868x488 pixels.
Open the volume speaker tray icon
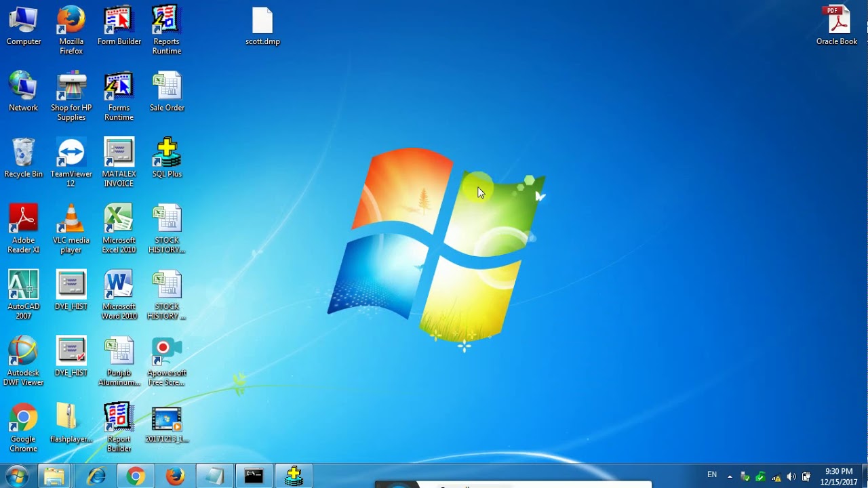(x=791, y=476)
